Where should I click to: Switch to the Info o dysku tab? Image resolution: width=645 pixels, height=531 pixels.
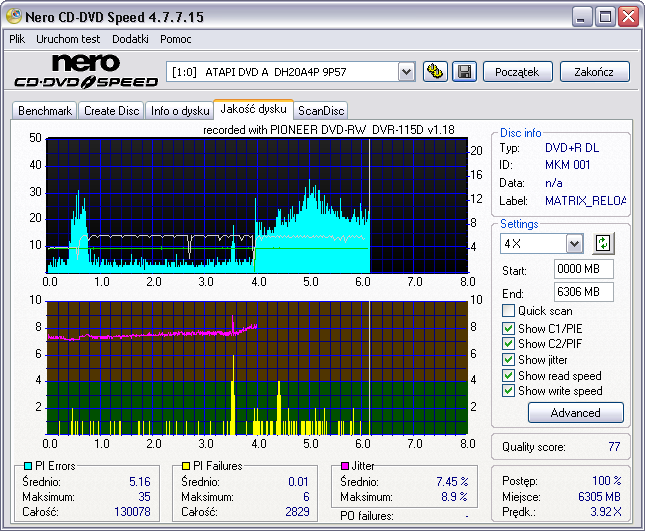point(180,111)
